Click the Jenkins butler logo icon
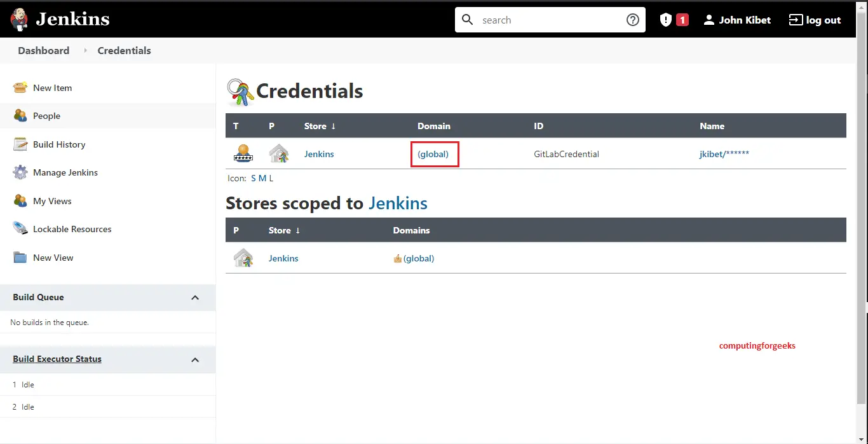868x444 pixels. pyautogui.click(x=19, y=20)
